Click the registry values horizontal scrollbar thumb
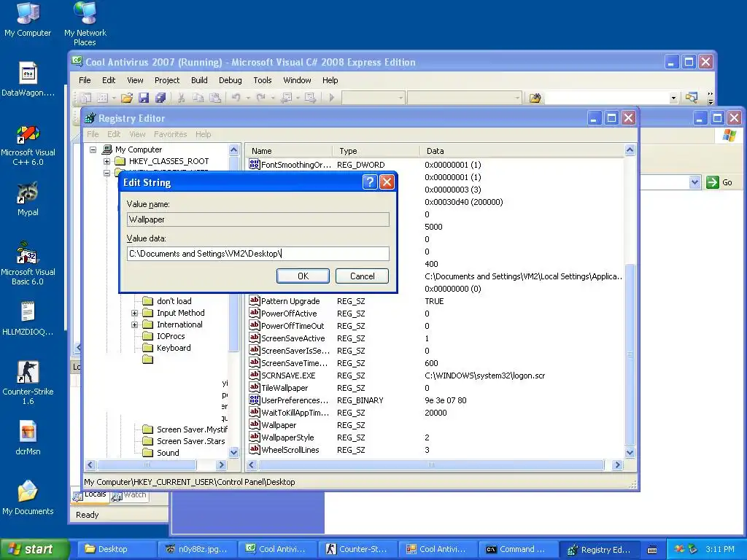Image resolution: width=747 pixels, height=560 pixels. tap(430, 464)
